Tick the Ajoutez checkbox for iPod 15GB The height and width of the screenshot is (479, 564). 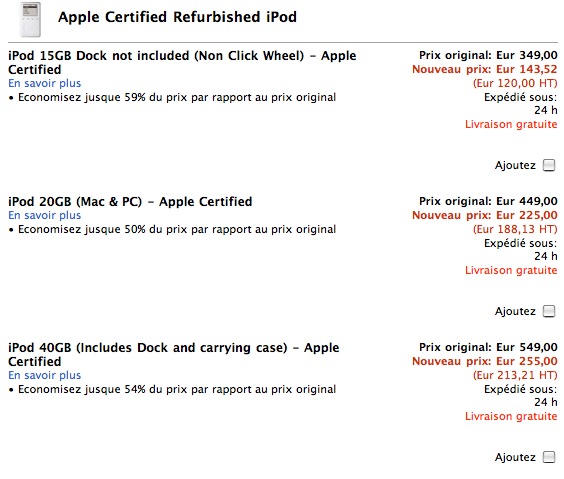(549, 165)
